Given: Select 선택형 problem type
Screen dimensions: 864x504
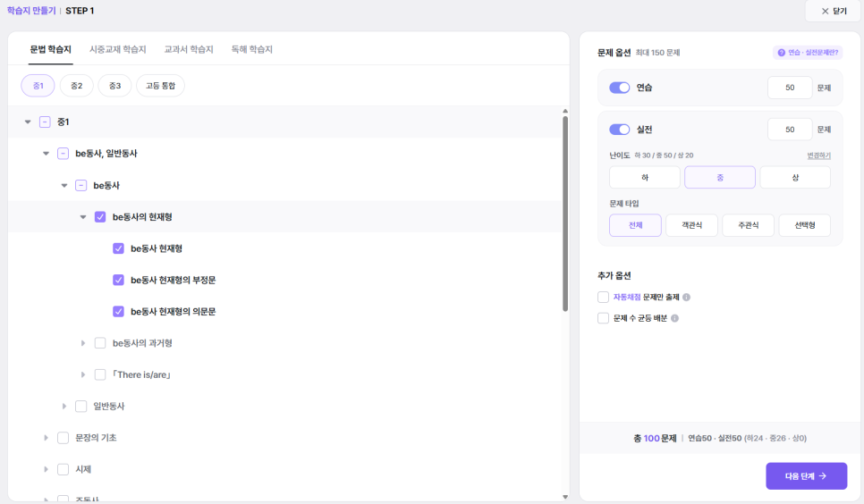Looking at the screenshot, I should [x=804, y=225].
